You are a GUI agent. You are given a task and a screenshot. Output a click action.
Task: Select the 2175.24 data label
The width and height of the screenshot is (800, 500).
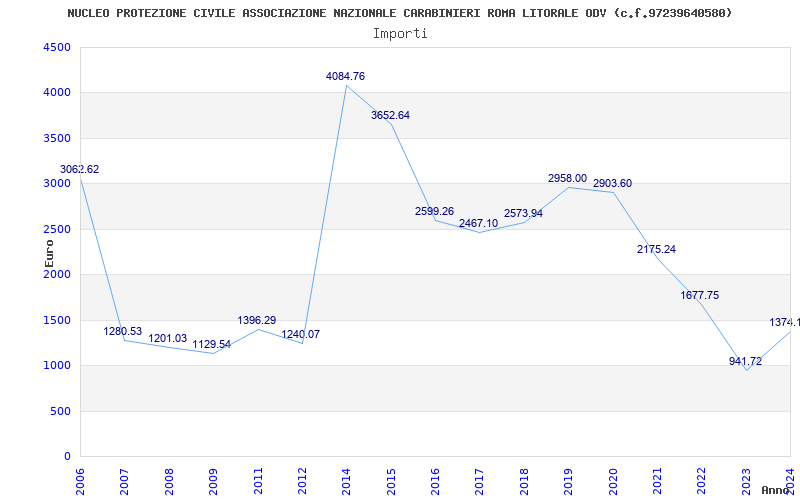656,249
